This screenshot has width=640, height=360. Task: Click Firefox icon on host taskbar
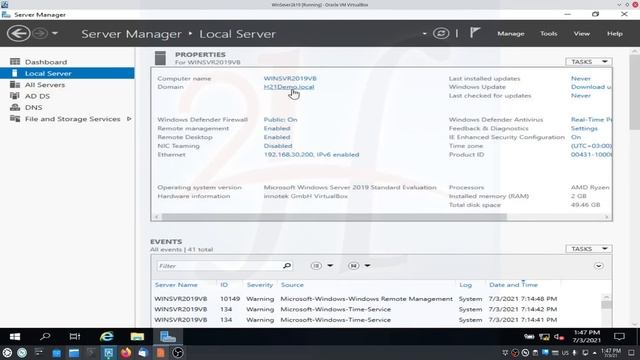tap(126, 353)
